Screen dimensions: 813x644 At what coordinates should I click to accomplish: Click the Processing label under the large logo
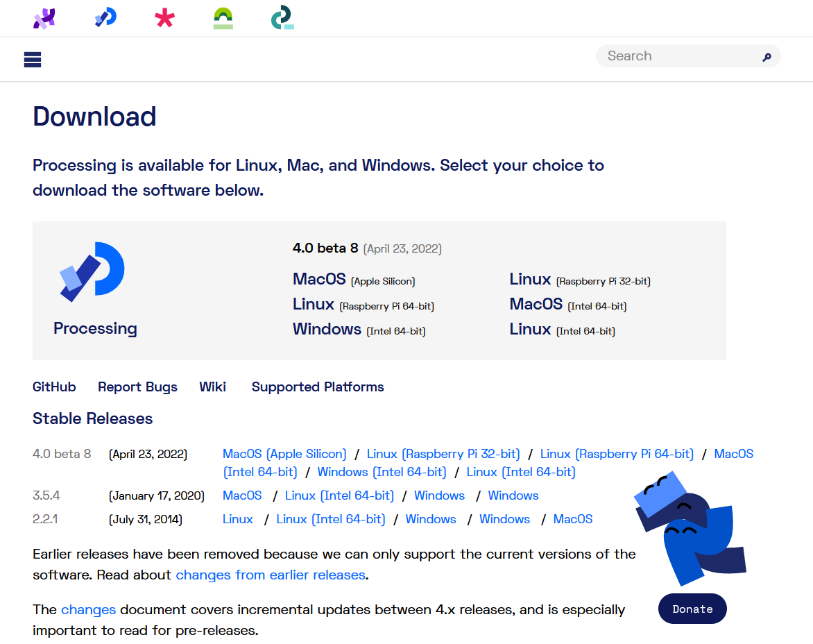tap(95, 328)
